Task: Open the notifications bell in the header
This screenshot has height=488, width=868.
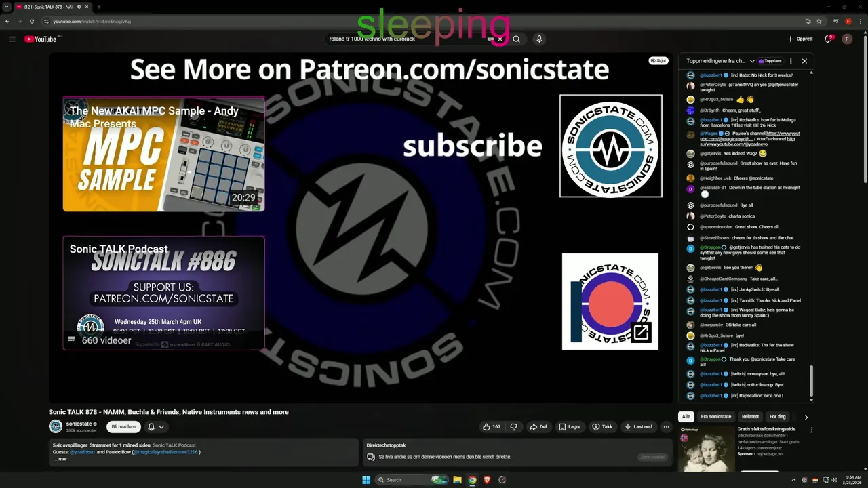Action: [828, 39]
